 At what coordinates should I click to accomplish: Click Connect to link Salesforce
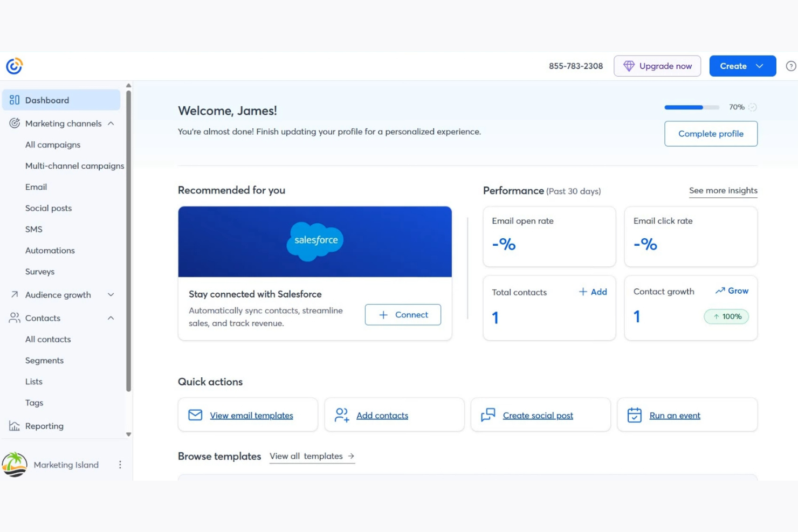(403, 315)
